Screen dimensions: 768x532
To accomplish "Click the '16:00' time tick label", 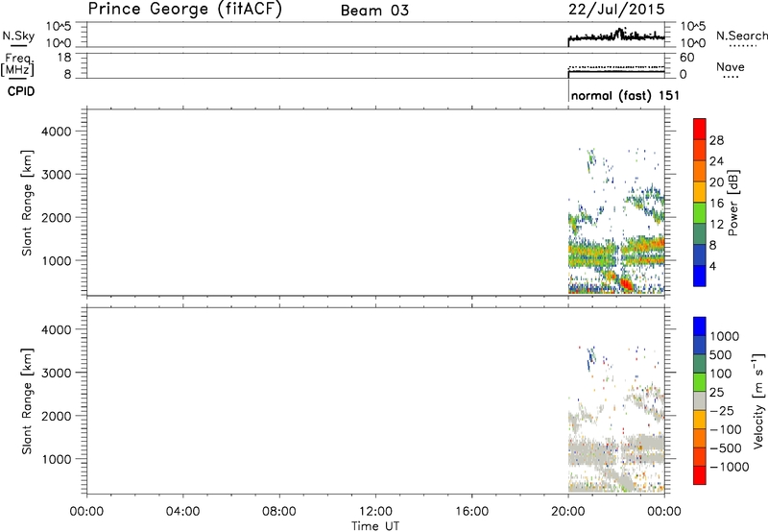I will point(471,512).
